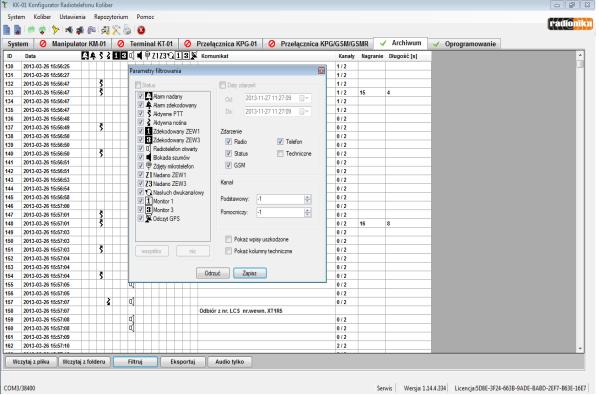Switch to the Terminal KT-01 tab

click(x=145, y=44)
